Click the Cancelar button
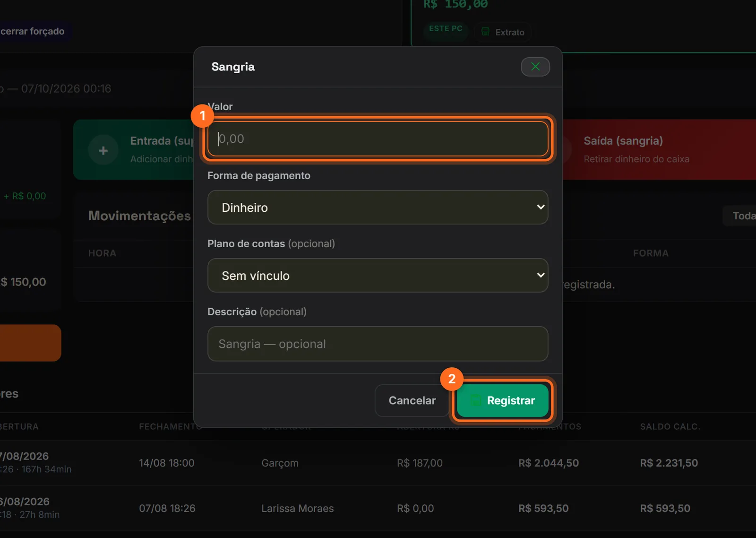This screenshot has height=538, width=756. click(x=412, y=400)
